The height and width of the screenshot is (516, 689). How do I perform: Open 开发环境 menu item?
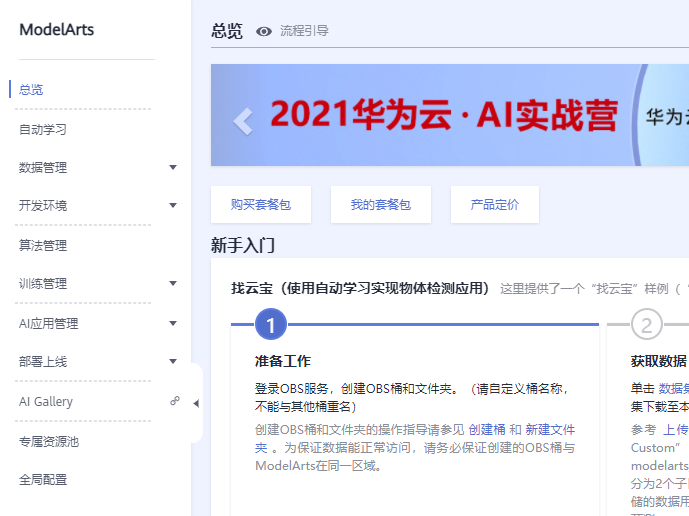(43, 205)
